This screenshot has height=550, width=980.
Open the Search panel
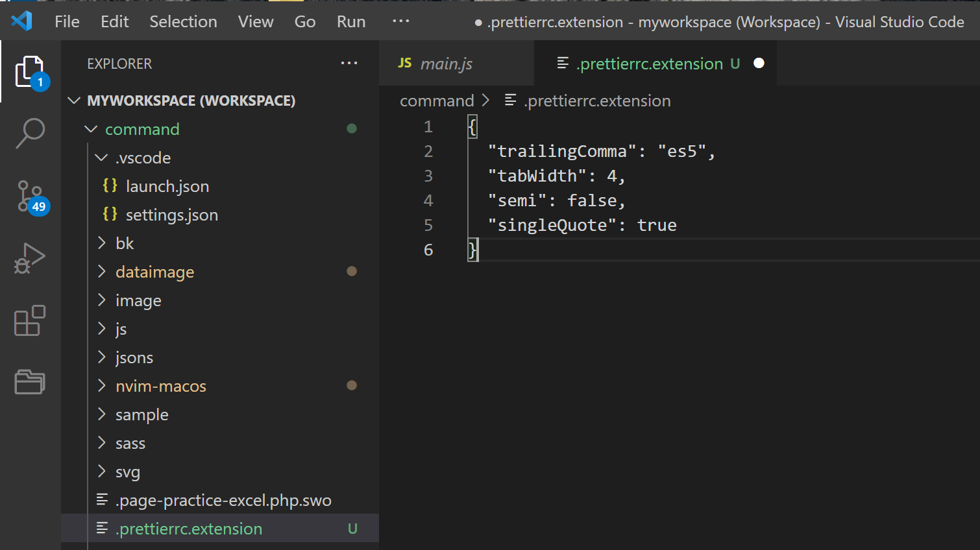coord(29,133)
